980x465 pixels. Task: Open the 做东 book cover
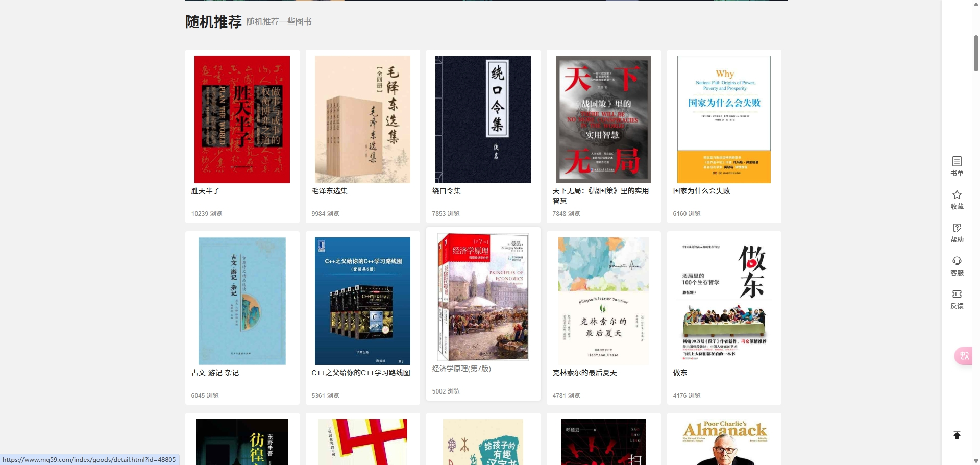coord(724,301)
